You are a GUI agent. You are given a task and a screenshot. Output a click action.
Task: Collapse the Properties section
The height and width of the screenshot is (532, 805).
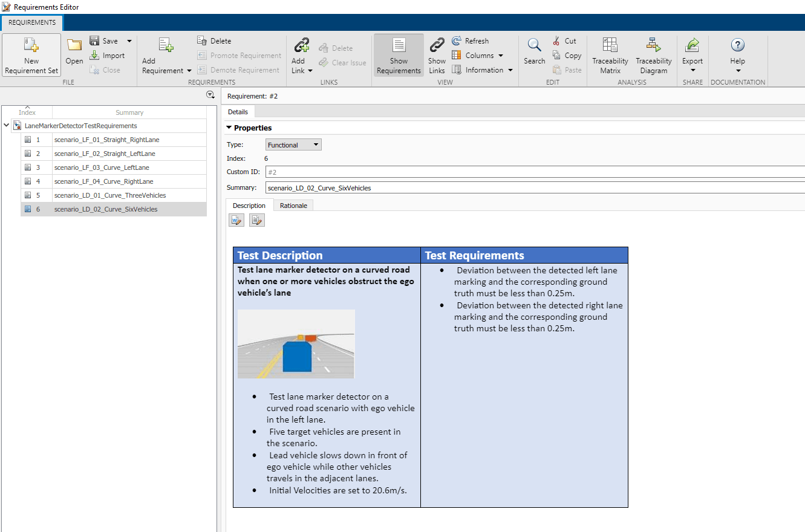229,128
